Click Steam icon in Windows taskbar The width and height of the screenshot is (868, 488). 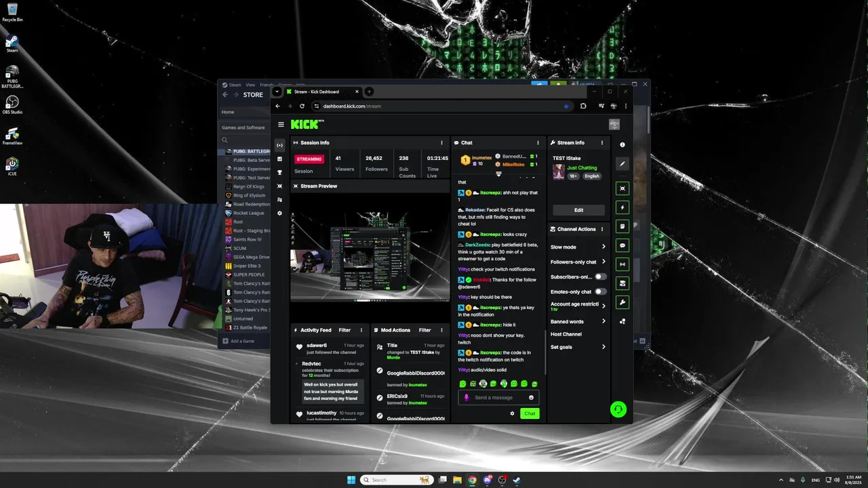coord(517,480)
